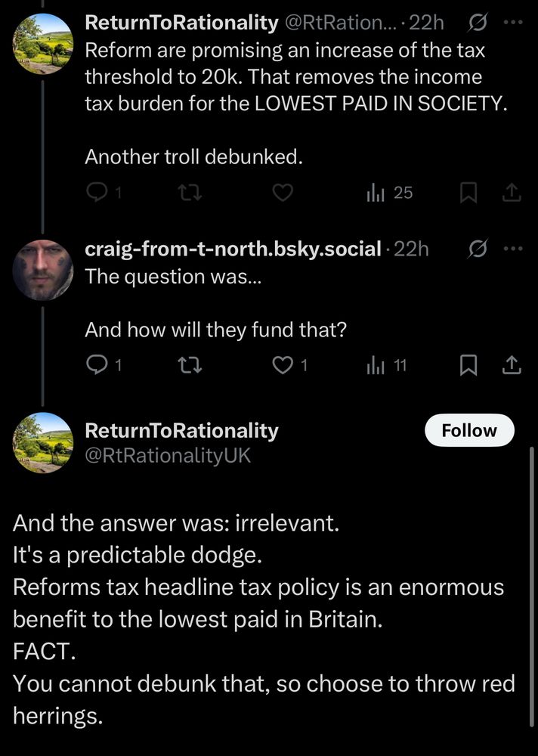Open the share menu on craig's reply
The width and height of the screenshot is (538, 756).
512,364
